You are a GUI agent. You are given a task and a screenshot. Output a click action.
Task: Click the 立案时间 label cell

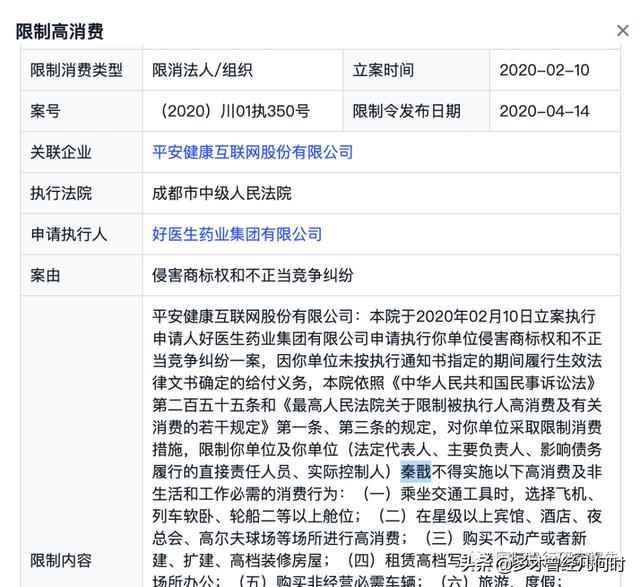416,70
